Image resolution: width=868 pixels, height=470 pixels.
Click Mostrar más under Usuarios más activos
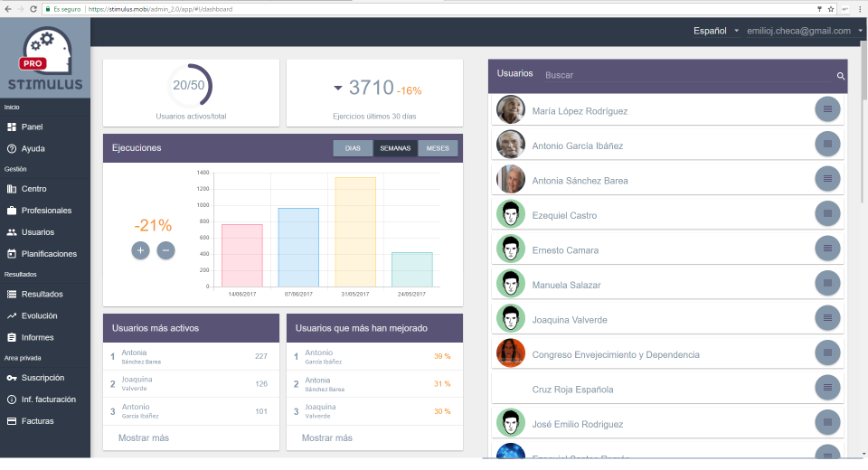[143, 438]
